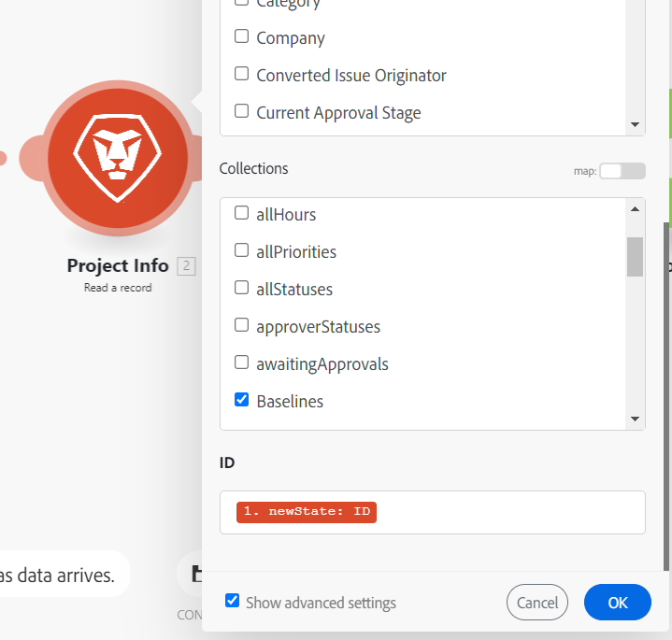This screenshot has height=640, width=672.
Task: Disable Show advanced settings checkbox
Action: 233,602
